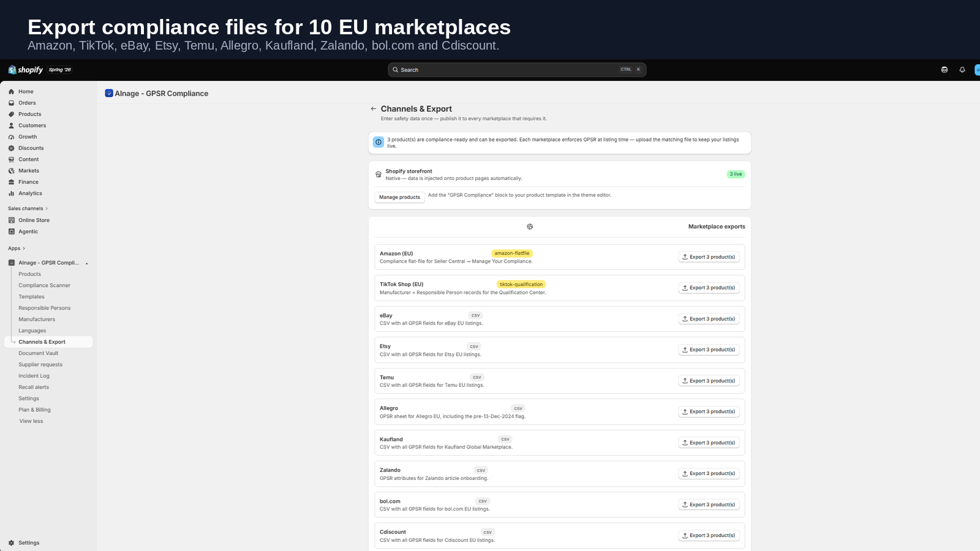Image resolution: width=980 pixels, height=551 pixels.
Task: Click the sidebar Settings gear icon
Action: click(11, 543)
